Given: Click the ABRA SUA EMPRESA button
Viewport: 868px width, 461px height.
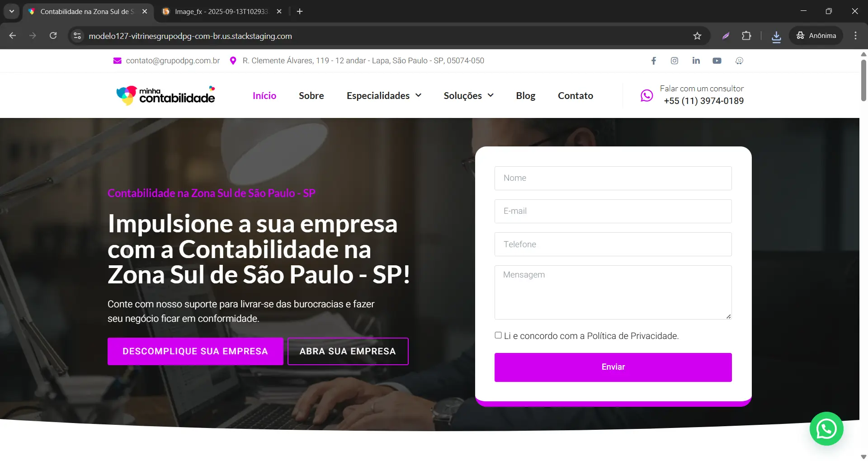Looking at the screenshot, I should click(348, 351).
